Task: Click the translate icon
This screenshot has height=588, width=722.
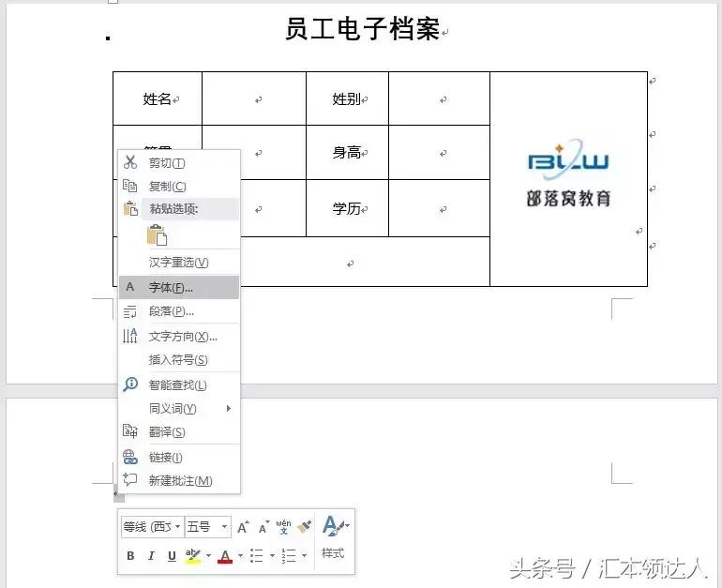Action: 130,431
